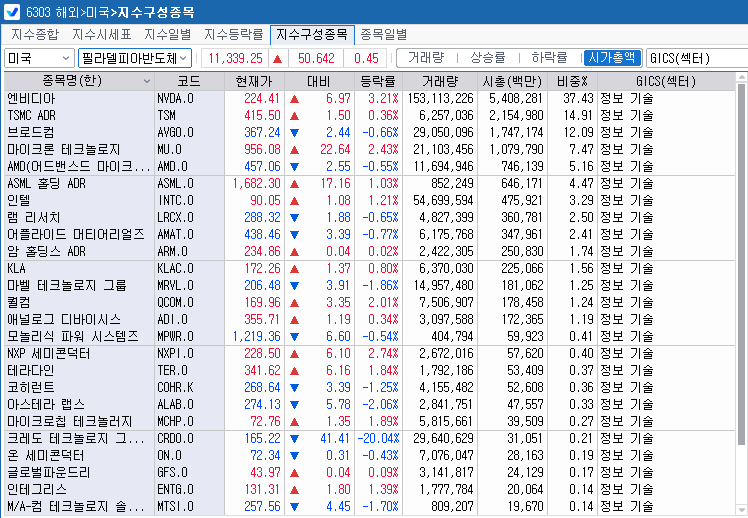Screen dimensions: 748x518
Task: Click the MTSI.O code cell
Action: (189, 507)
